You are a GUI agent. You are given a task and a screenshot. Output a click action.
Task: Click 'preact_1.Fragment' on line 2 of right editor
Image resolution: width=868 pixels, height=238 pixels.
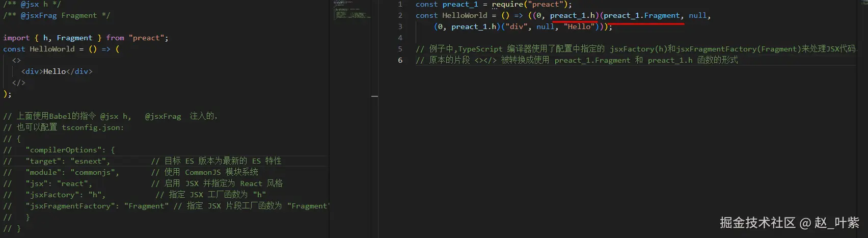point(642,15)
